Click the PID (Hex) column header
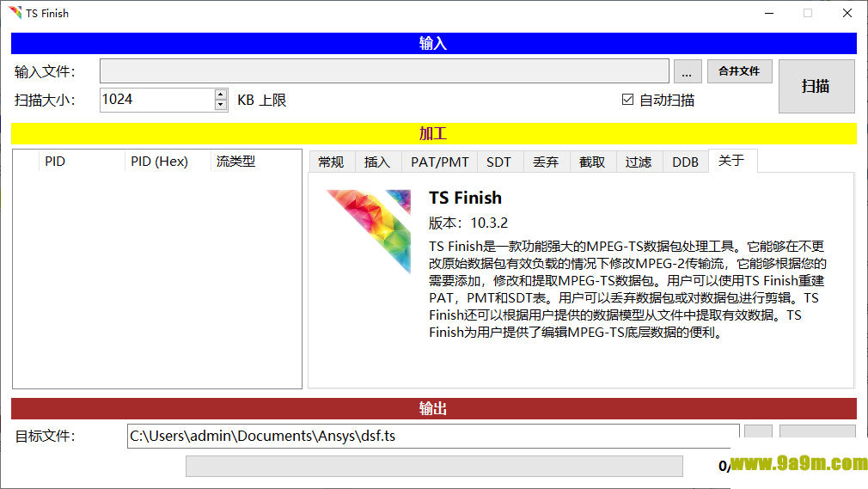868x489 pixels. click(168, 162)
